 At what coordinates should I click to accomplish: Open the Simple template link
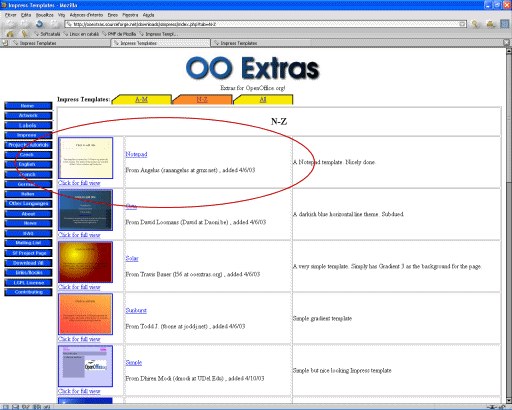134,362
